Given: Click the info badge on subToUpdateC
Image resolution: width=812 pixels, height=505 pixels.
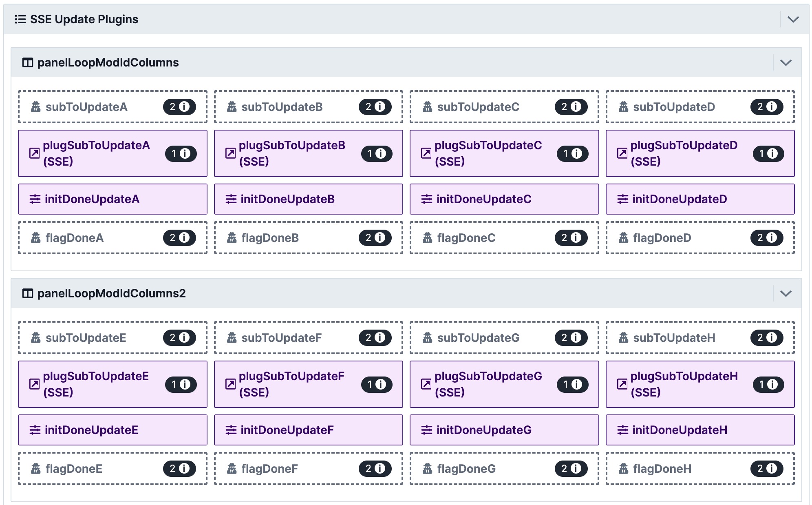Looking at the screenshot, I should [571, 107].
